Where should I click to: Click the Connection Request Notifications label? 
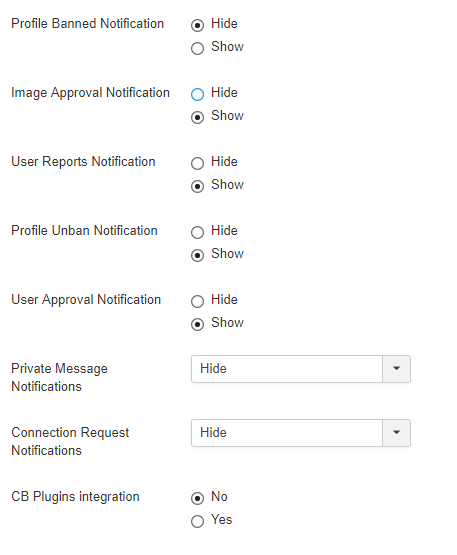pos(70,441)
